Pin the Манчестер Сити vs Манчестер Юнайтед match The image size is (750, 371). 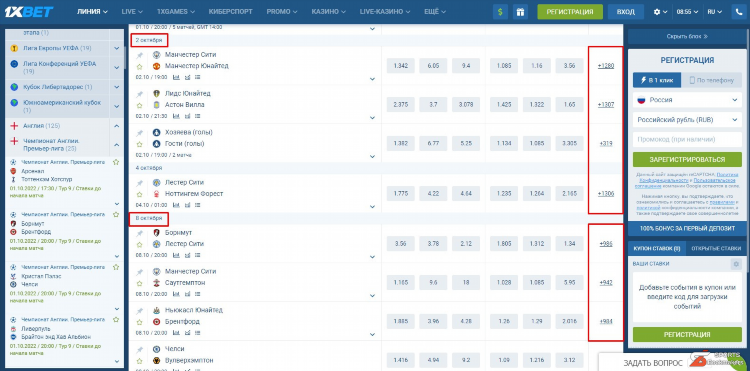point(140,56)
